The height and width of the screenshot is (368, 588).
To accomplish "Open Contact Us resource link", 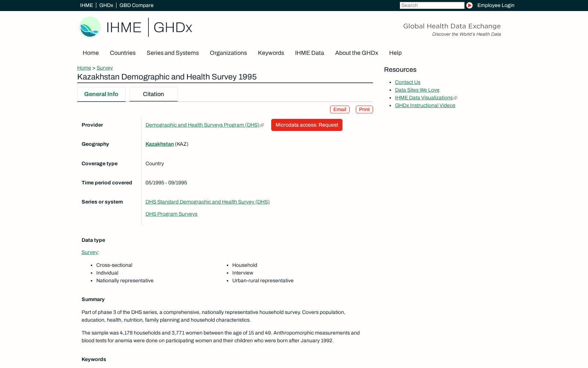I will tap(408, 82).
